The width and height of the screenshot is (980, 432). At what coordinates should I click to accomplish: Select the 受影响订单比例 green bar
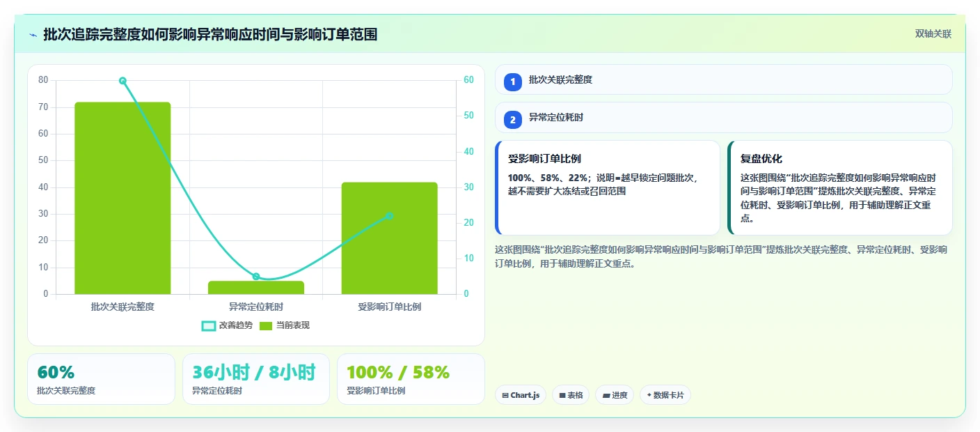[389, 238]
